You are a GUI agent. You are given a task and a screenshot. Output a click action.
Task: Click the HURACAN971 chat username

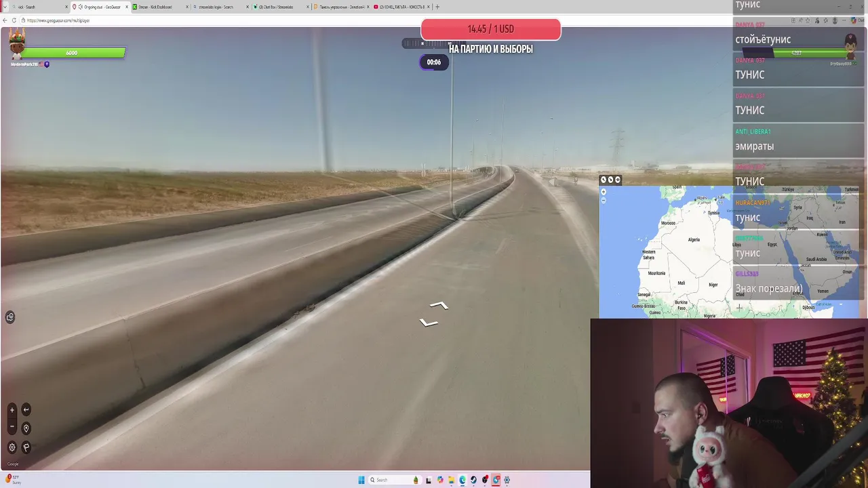752,203
